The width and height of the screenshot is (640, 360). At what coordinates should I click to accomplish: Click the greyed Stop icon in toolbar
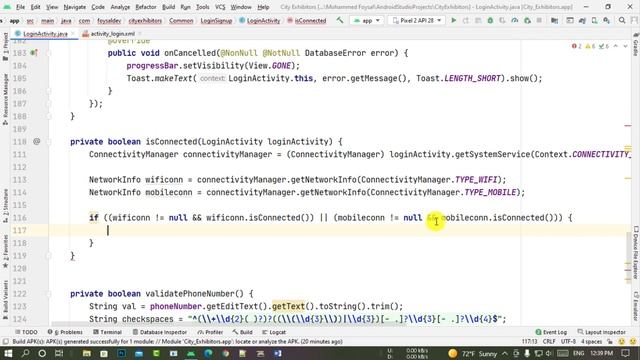[x=539, y=20]
